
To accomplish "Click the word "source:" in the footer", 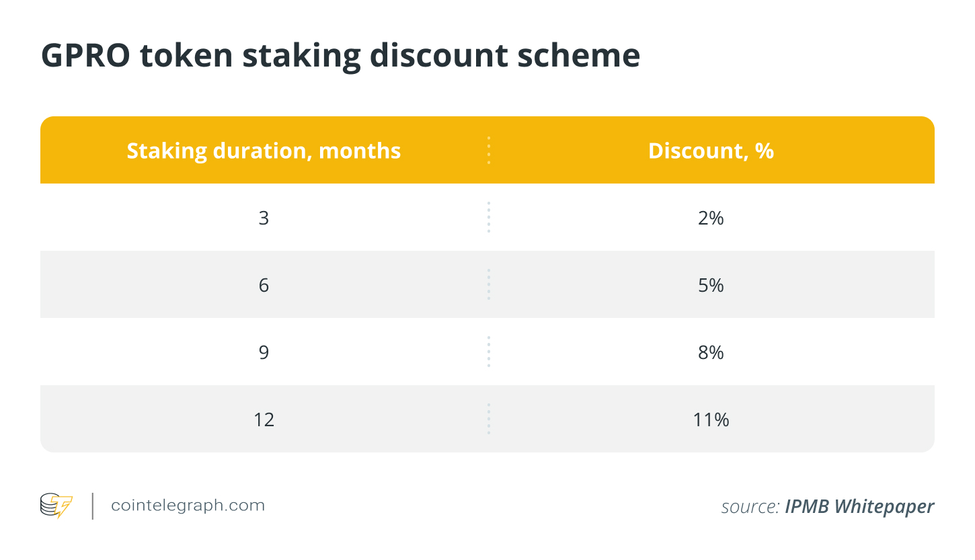I will click(x=750, y=506).
